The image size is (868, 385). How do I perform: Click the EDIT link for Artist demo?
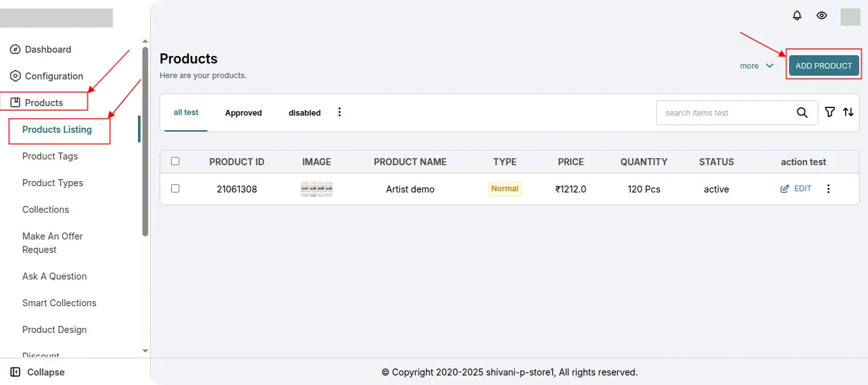(x=803, y=189)
